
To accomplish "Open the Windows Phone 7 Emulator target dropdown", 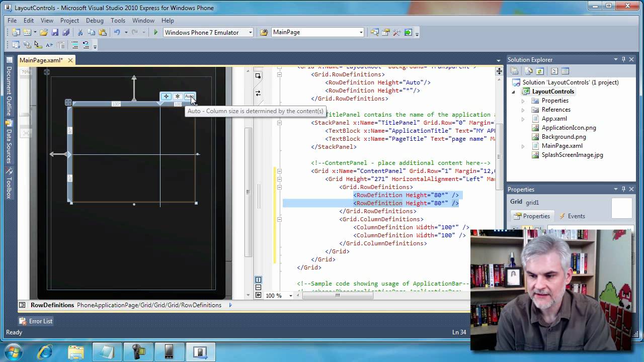I will pos(250,32).
